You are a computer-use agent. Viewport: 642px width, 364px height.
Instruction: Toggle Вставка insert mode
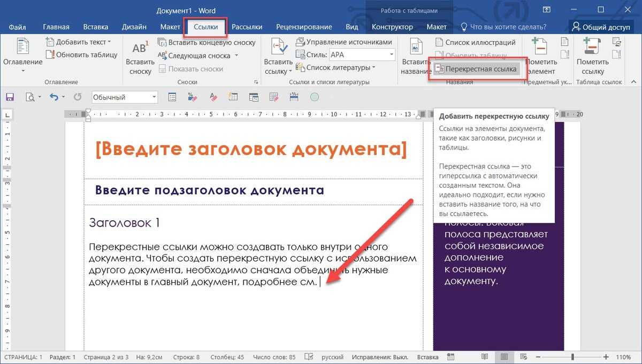coord(428,357)
